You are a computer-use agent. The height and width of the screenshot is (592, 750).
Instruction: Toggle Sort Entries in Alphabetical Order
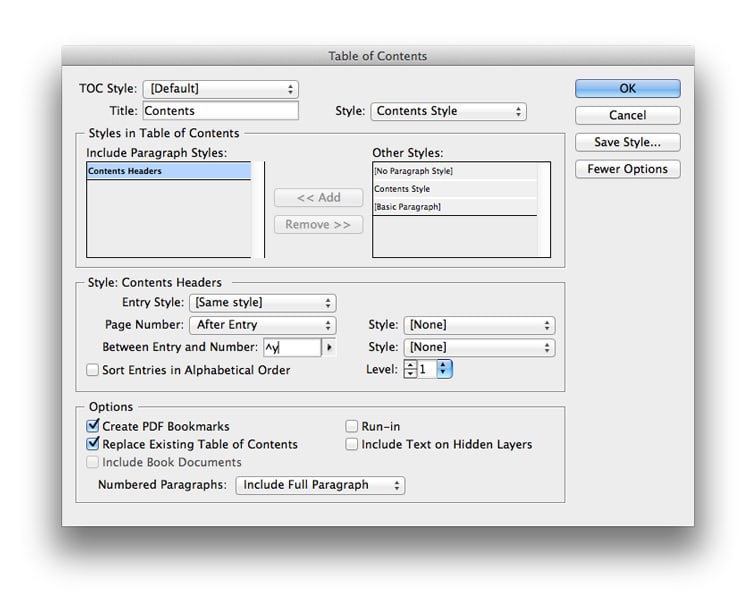coord(92,370)
